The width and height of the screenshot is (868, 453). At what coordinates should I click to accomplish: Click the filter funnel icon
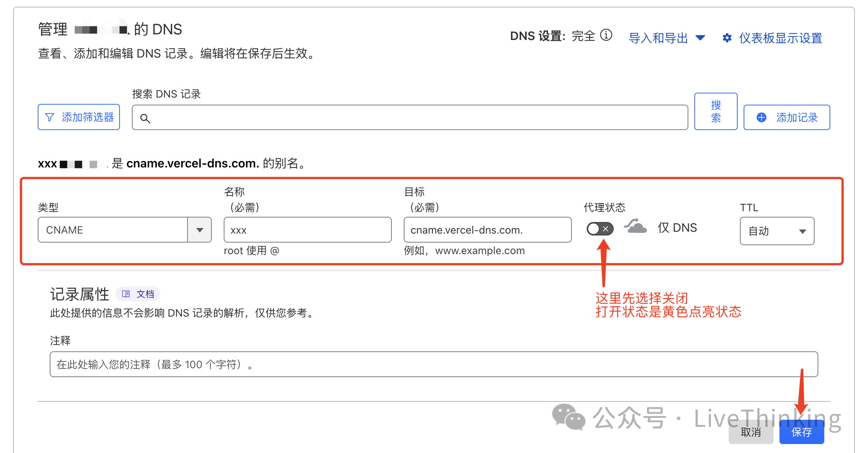[x=50, y=117]
